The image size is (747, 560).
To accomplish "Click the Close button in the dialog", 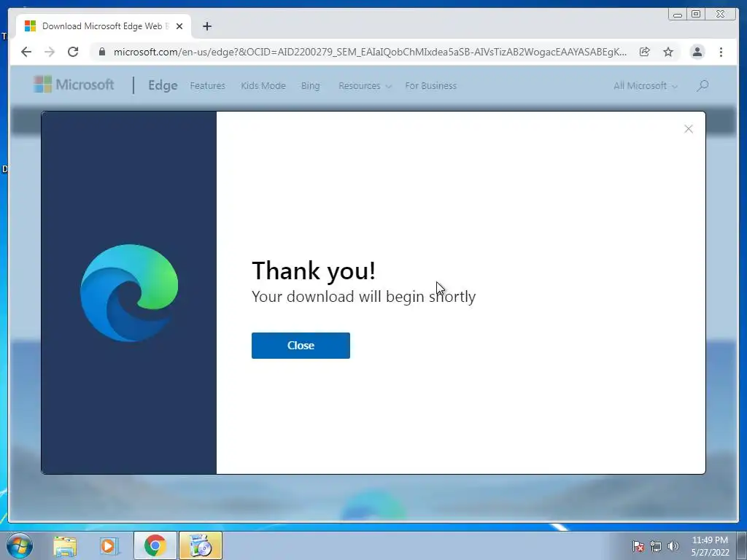I will (301, 345).
